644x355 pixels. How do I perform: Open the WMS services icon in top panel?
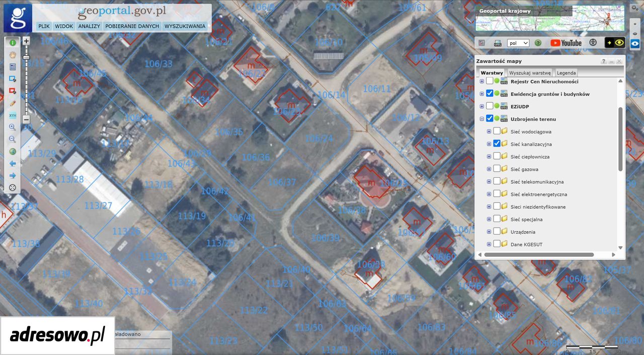pyautogui.click(x=498, y=43)
